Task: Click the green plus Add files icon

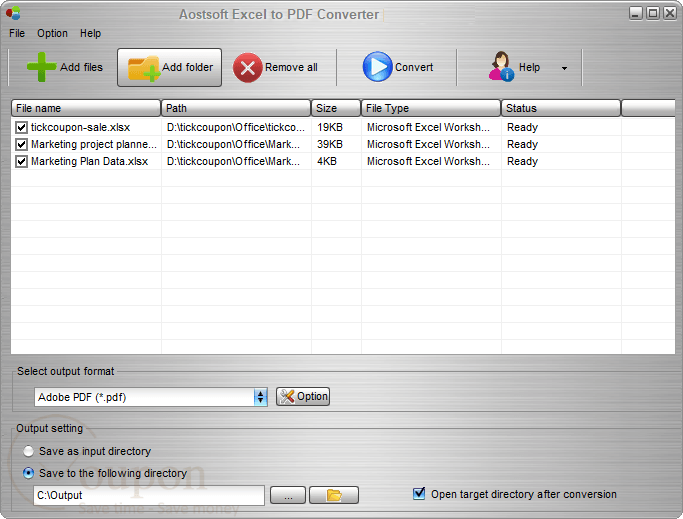Action: pos(41,67)
